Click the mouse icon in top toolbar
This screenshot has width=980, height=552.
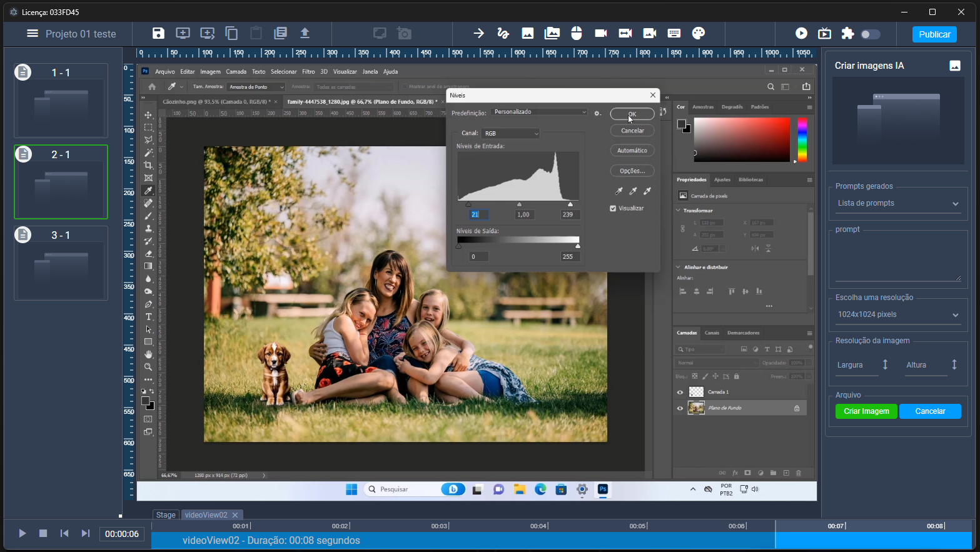point(577,34)
